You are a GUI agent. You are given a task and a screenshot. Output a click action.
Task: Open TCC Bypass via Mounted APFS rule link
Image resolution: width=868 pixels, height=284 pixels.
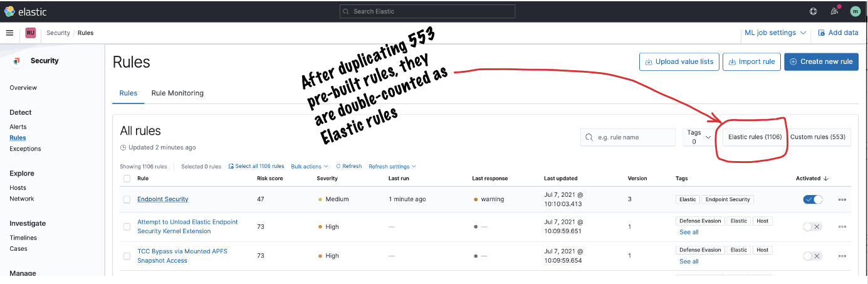pos(182,256)
